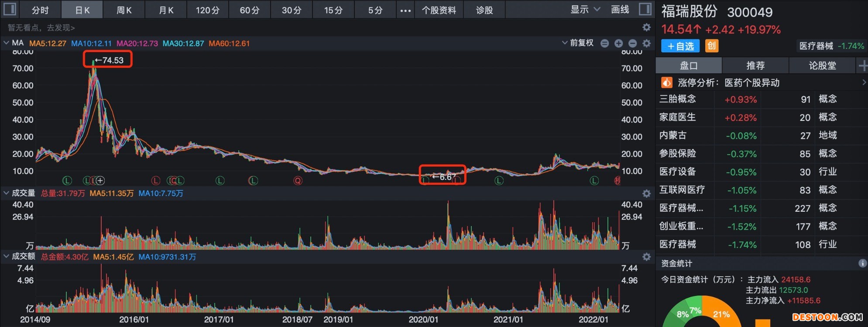
Task: Switch to the 周K weekly chart tab
Action: [x=124, y=10]
